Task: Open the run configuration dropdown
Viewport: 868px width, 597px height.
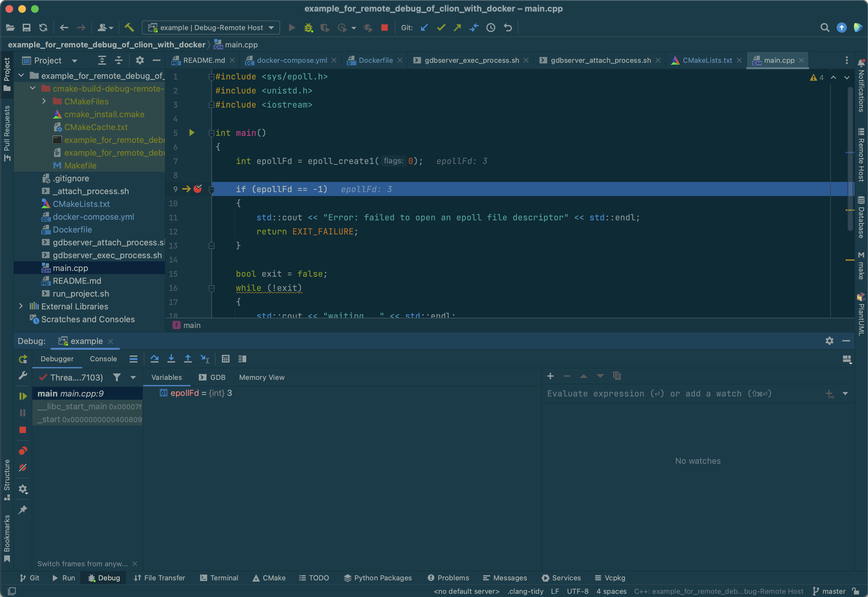Action: pyautogui.click(x=211, y=28)
